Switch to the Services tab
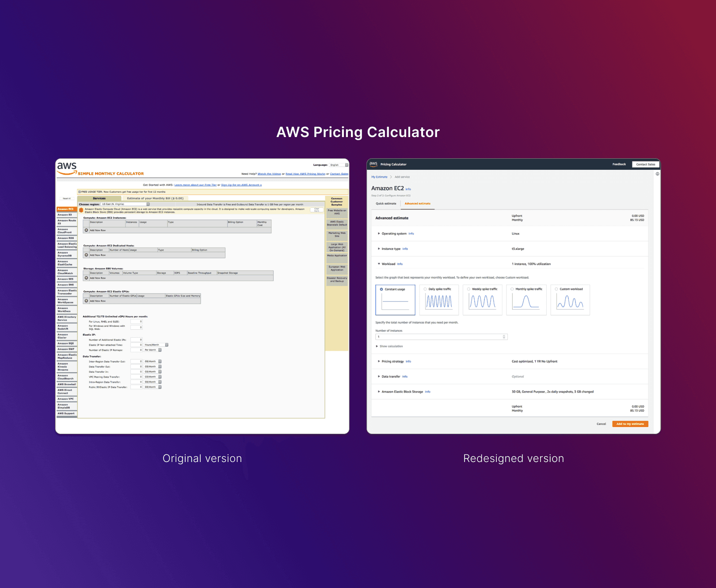Image resolution: width=716 pixels, height=588 pixels. (99, 199)
